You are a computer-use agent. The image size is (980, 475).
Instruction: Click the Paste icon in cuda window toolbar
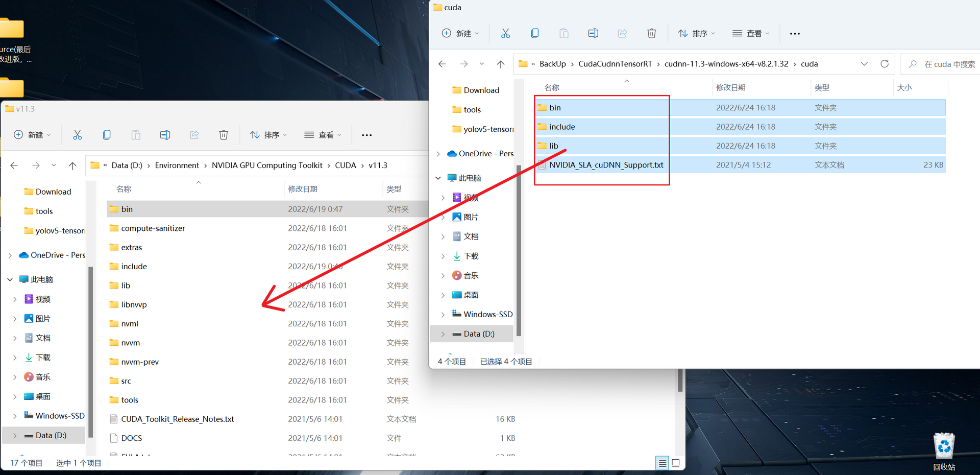tap(564, 33)
